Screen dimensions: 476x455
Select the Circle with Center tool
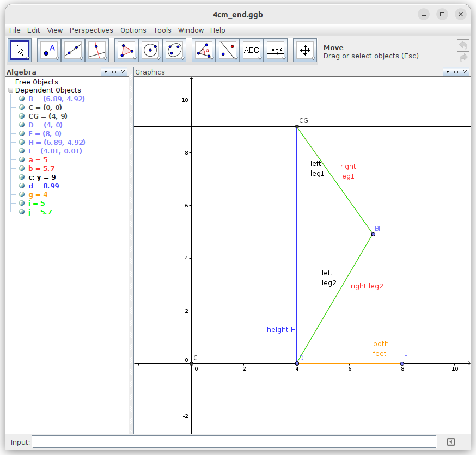click(x=150, y=50)
